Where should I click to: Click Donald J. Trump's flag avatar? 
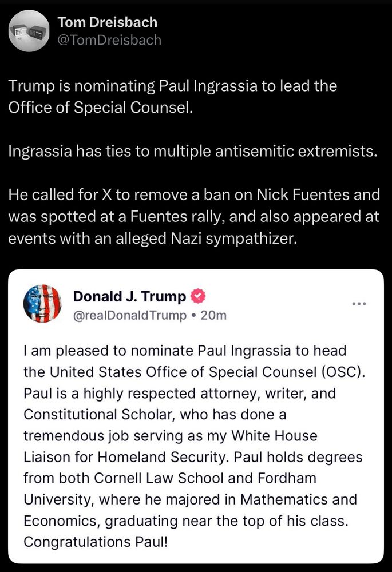click(42, 303)
